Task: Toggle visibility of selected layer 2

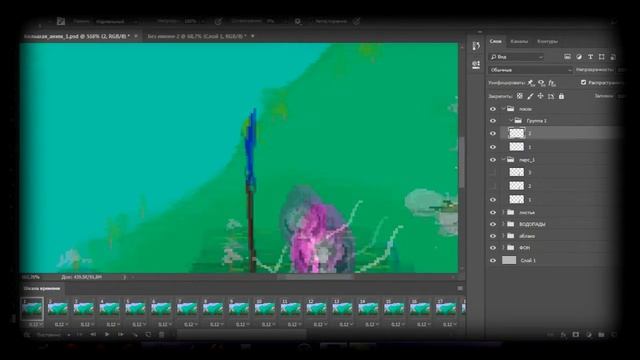Action: (493, 133)
